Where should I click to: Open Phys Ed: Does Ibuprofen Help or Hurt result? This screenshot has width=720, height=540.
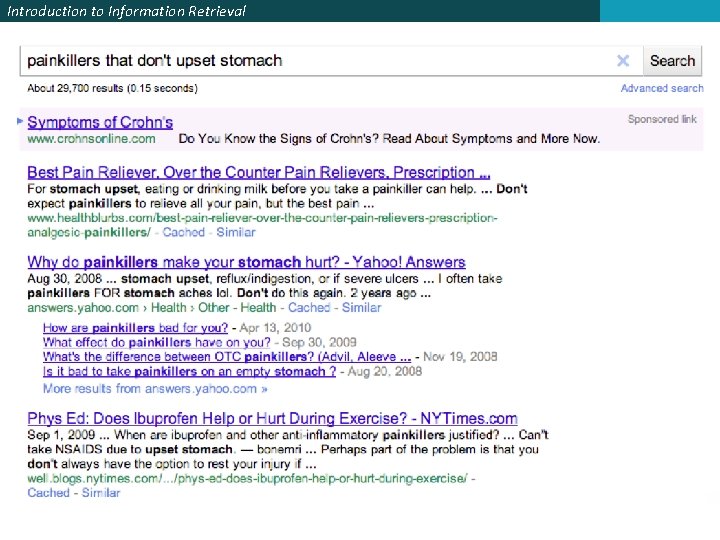(x=272, y=418)
